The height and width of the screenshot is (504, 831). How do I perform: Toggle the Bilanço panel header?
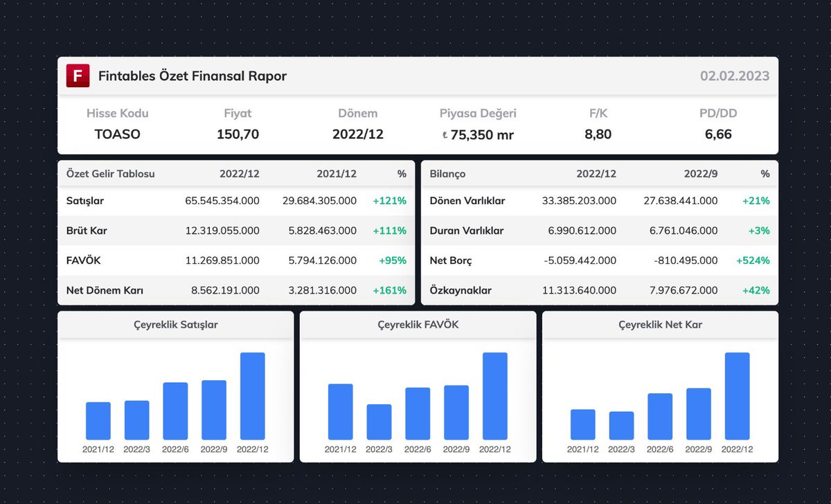pos(448,174)
